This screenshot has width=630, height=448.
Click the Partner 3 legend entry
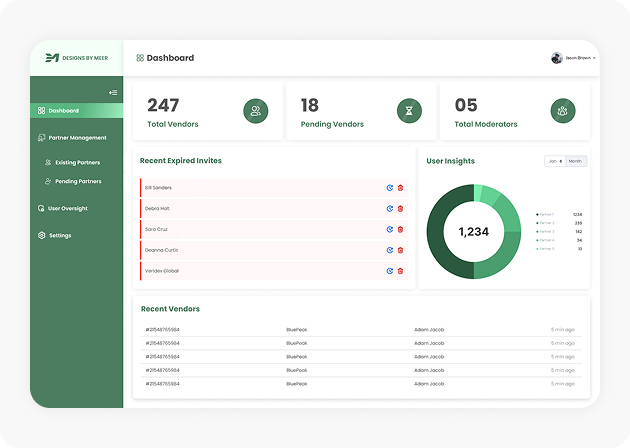click(x=559, y=232)
